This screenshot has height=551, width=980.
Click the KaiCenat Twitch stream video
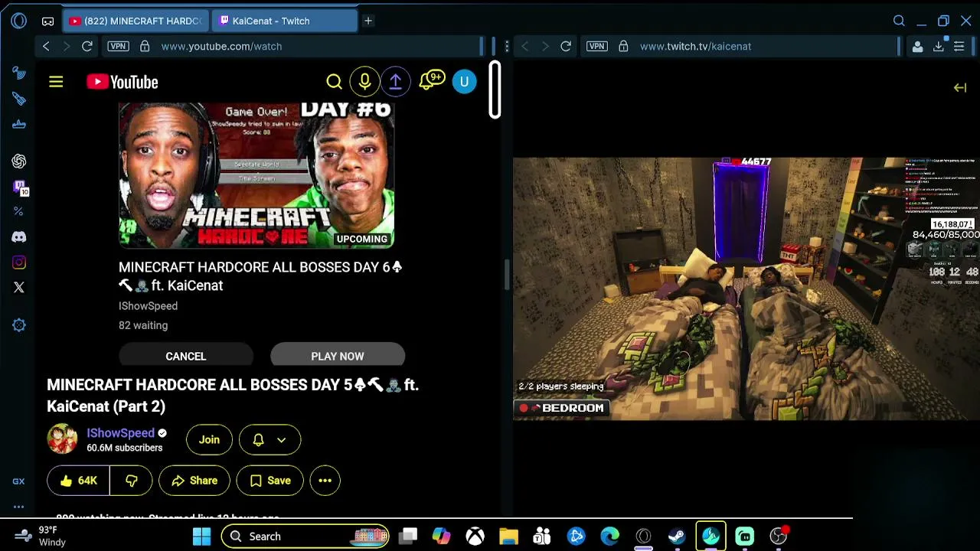pyautogui.click(x=746, y=289)
